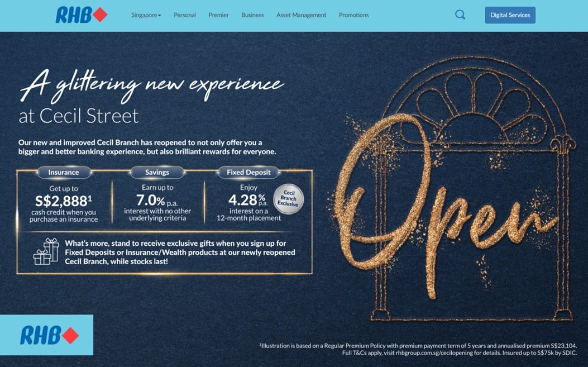Viewport: 588px width, 367px height.
Task: Open the search magnifier icon
Action: (x=460, y=15)
